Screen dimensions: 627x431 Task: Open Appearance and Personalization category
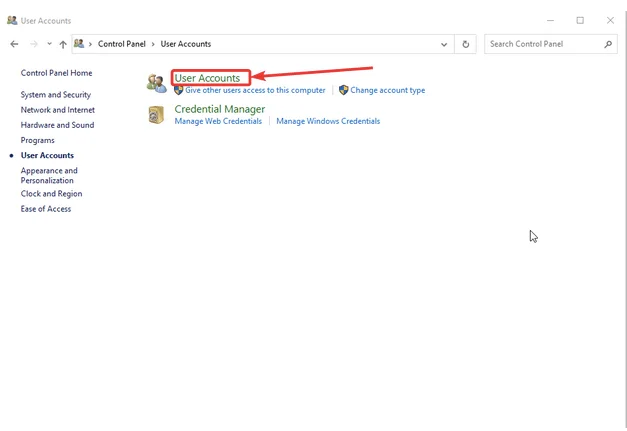49,176
